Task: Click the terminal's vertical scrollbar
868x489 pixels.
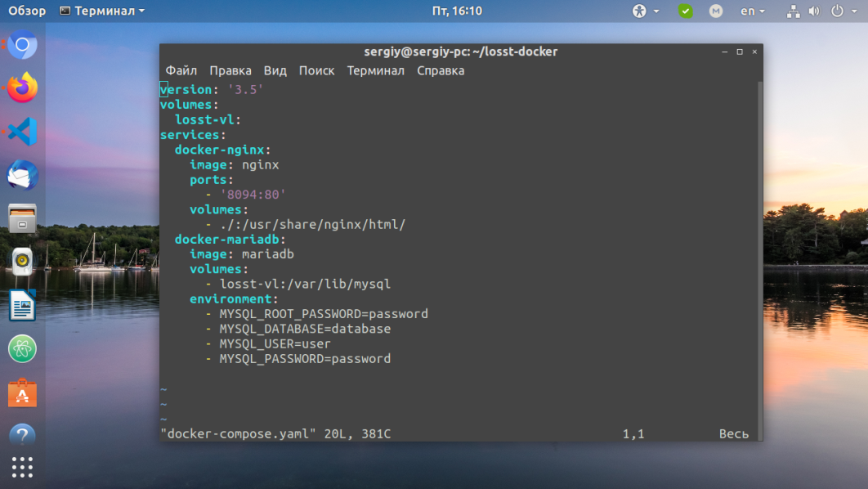Action: click(758, 245)
